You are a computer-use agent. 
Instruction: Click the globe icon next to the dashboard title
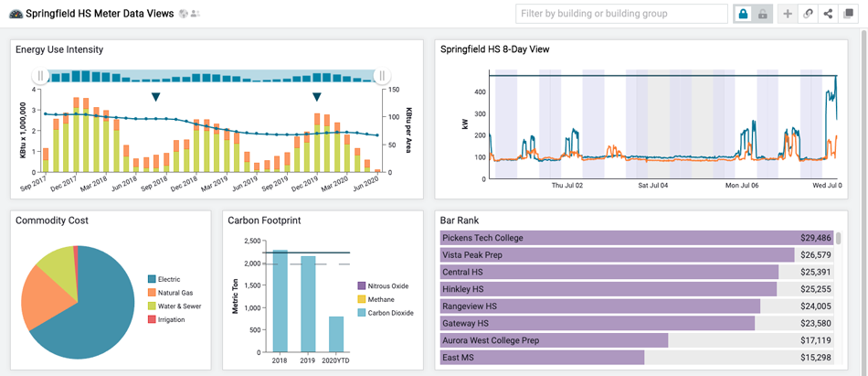click(x=183, y=14)
